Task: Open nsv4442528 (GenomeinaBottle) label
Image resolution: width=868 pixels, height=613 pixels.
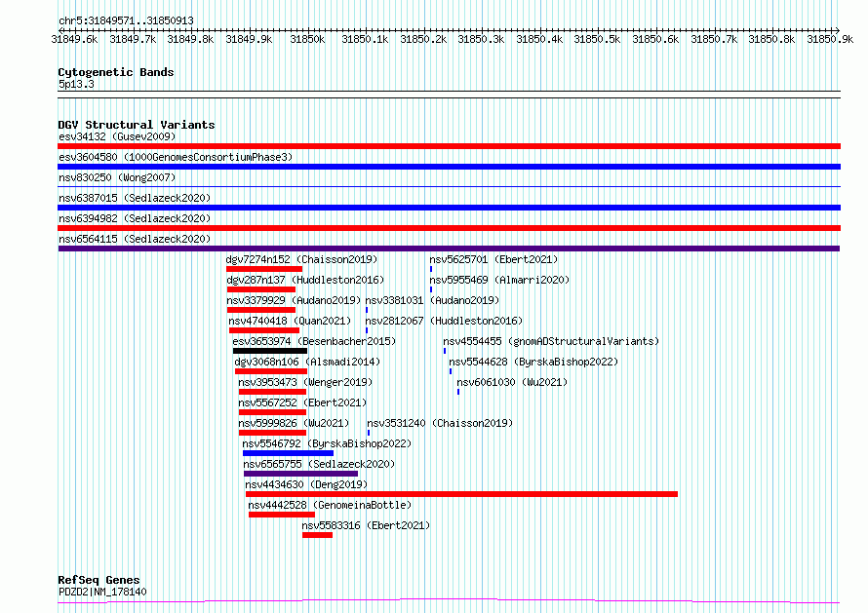Action: point(330,505)
